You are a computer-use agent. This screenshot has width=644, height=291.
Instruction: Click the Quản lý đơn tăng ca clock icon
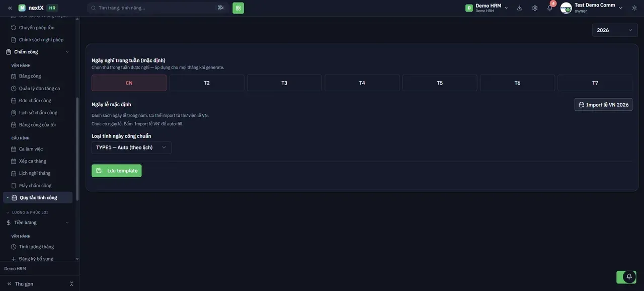tap(14, 89)
